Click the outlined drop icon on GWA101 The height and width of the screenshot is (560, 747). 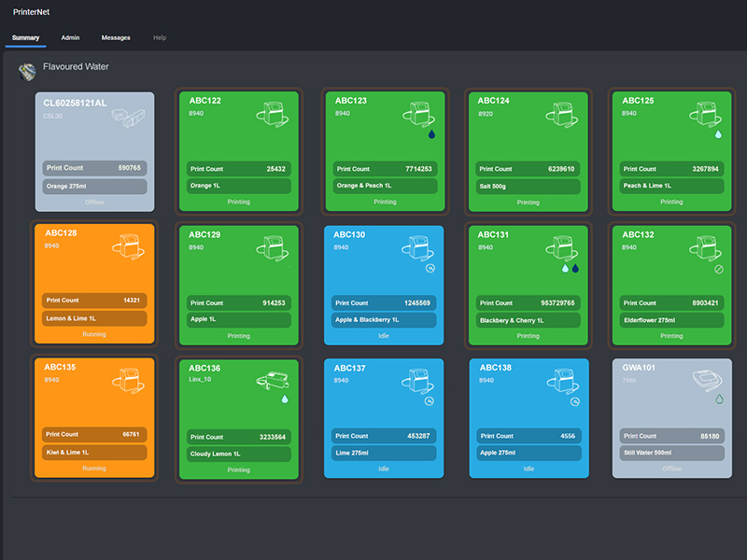(x=719, y=399)
